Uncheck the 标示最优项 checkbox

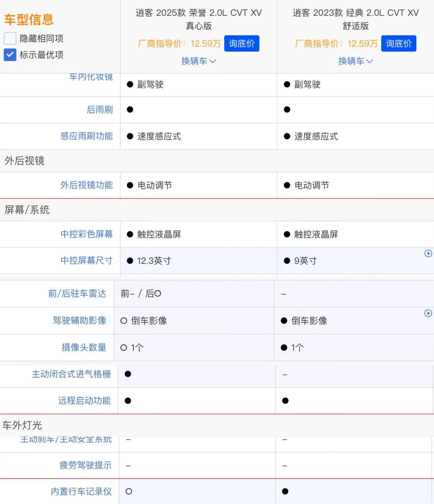10,55
